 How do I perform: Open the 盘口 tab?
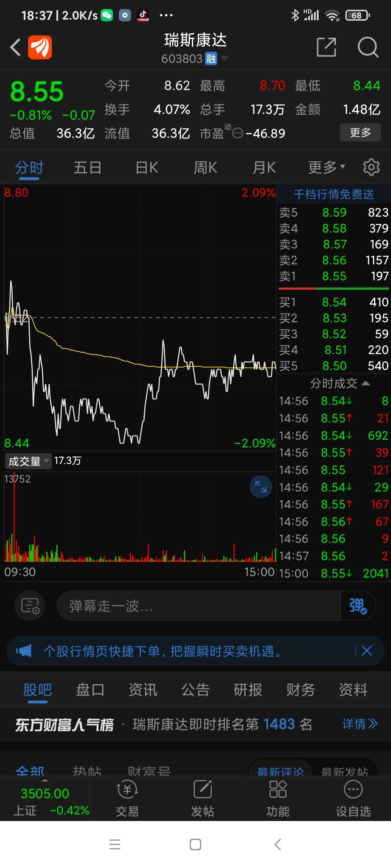tap(90, 689)
